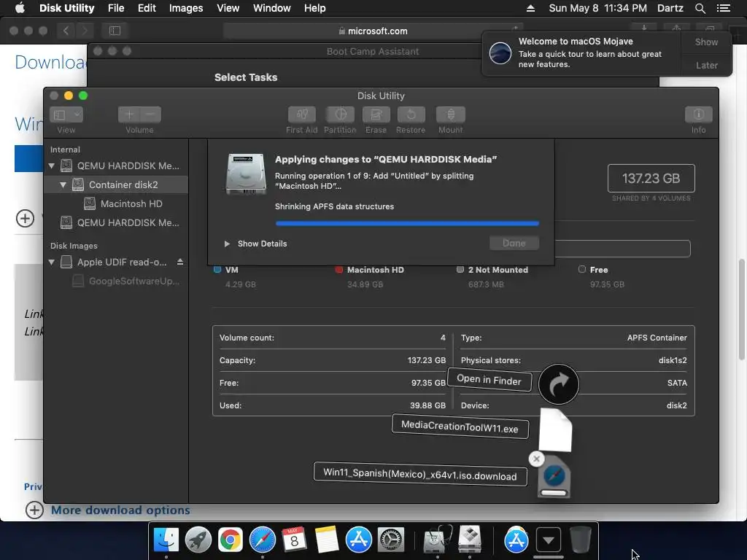The image size is (747, 560).
Task: Open Safari compass in the Dock
Action: tap(263, 540)
